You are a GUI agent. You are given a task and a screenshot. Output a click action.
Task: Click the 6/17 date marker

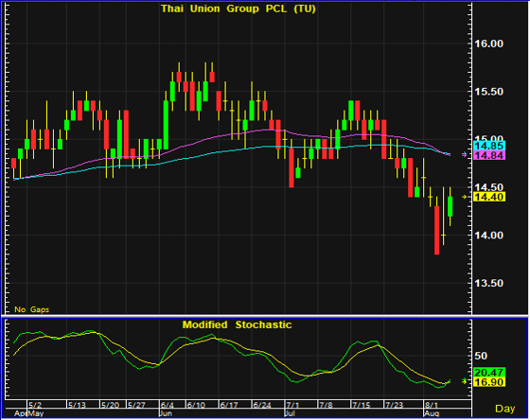click(x=229, y=405)
